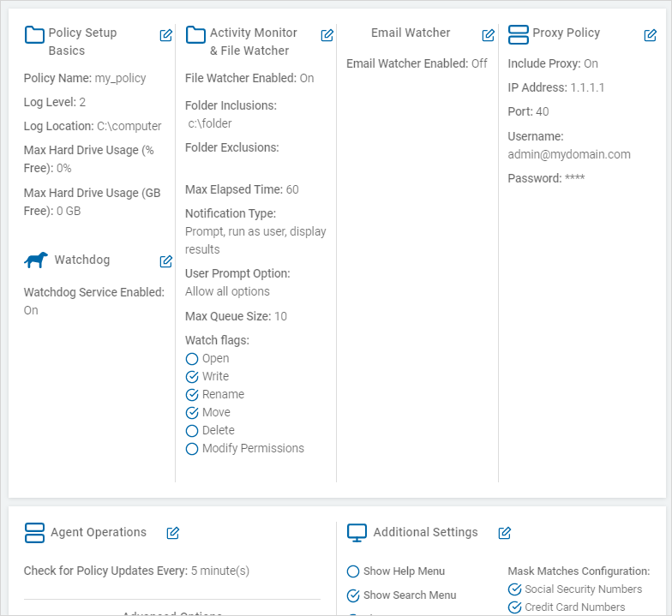Image resolution: width=672 pixels, height=616 pixels.
Task: Edit the Proxy Policy settings
Action: tap(651, 35)
